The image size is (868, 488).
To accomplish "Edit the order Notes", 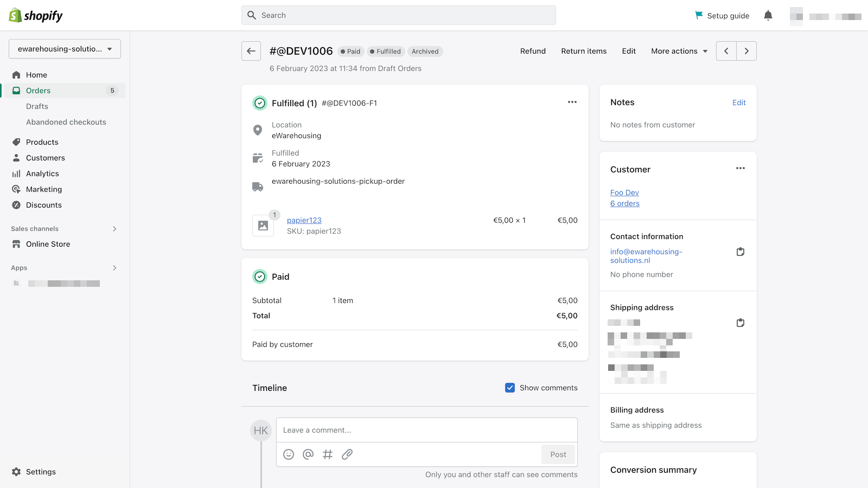I will click(739, 102).
